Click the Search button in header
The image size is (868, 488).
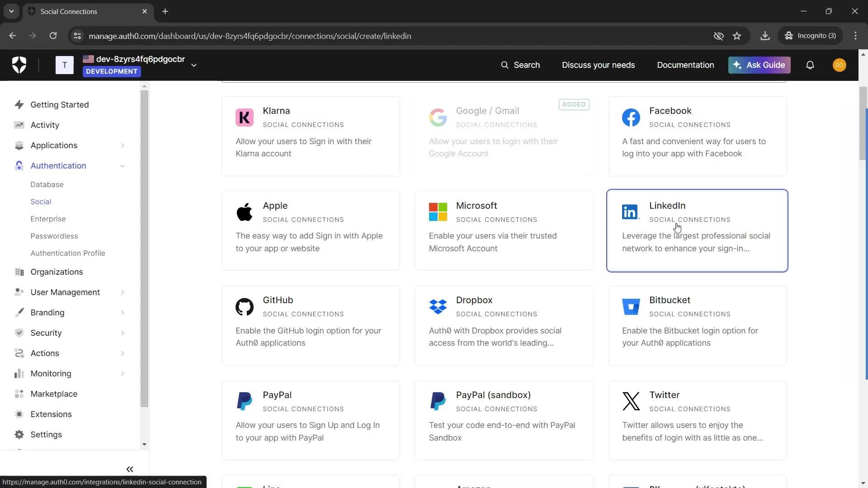[520, 65]
